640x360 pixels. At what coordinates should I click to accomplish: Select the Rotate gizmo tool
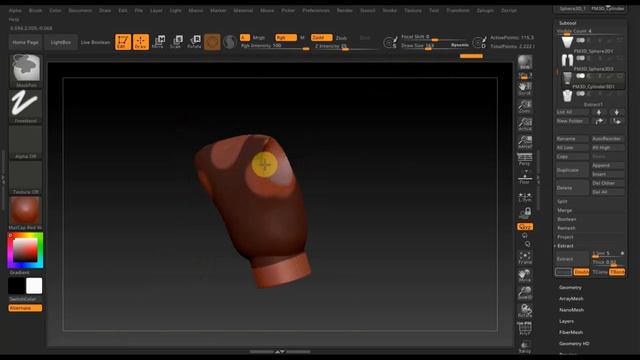(x=194, y=42)
